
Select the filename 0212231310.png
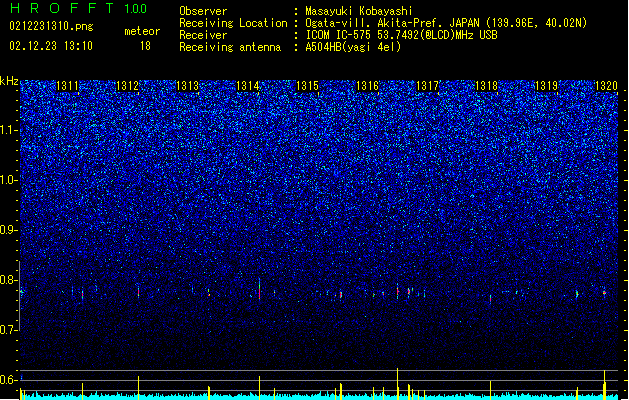pyautogui.click(x=51, y=26)
